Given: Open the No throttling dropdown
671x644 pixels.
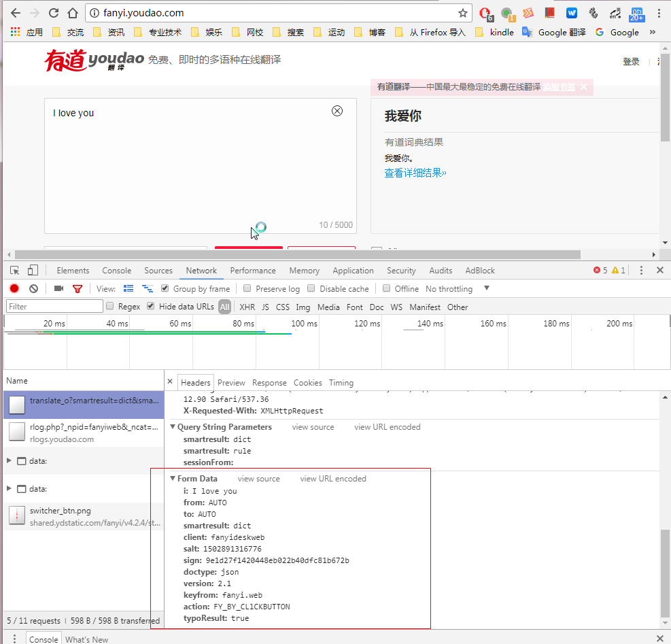Looking at the screenshot, I should pos(455,288).
